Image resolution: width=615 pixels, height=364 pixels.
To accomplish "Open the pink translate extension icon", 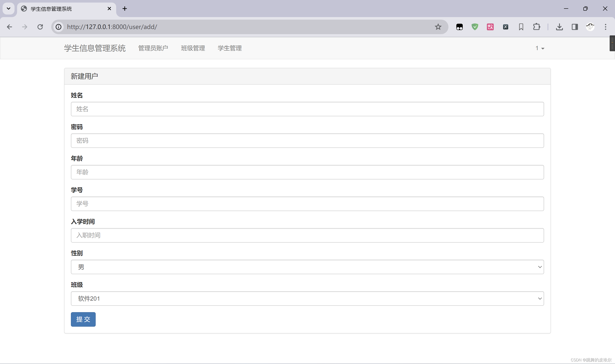I will (490, 27).
